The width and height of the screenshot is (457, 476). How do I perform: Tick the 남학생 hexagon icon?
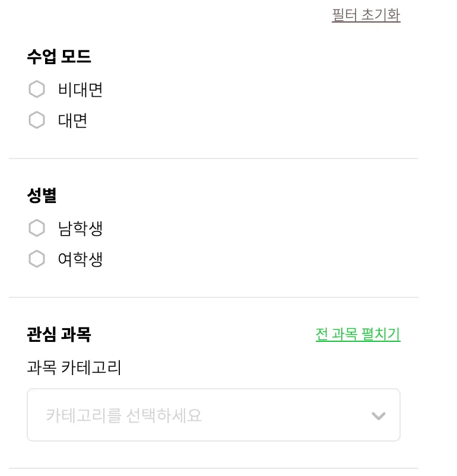click(x=37, y=229)
